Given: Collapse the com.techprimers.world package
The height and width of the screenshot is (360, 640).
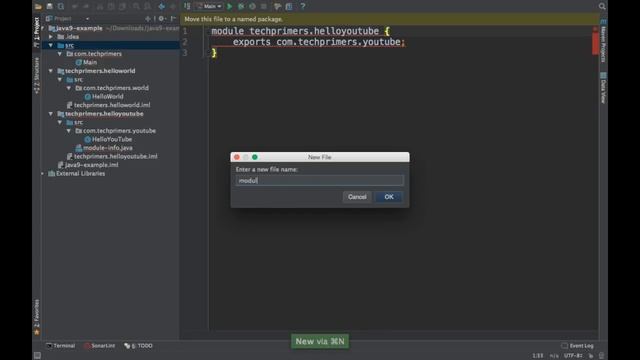Looking at the screenshot, I should (69, 88).
